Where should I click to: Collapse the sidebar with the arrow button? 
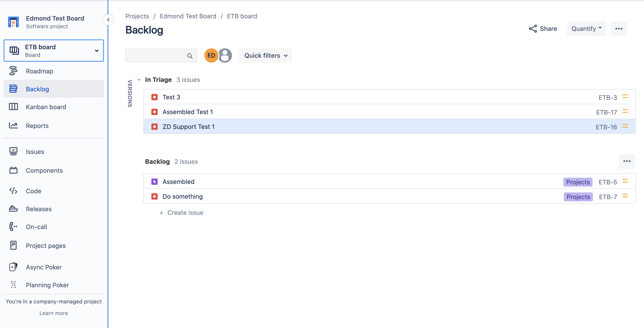click(x=108, y=20)
